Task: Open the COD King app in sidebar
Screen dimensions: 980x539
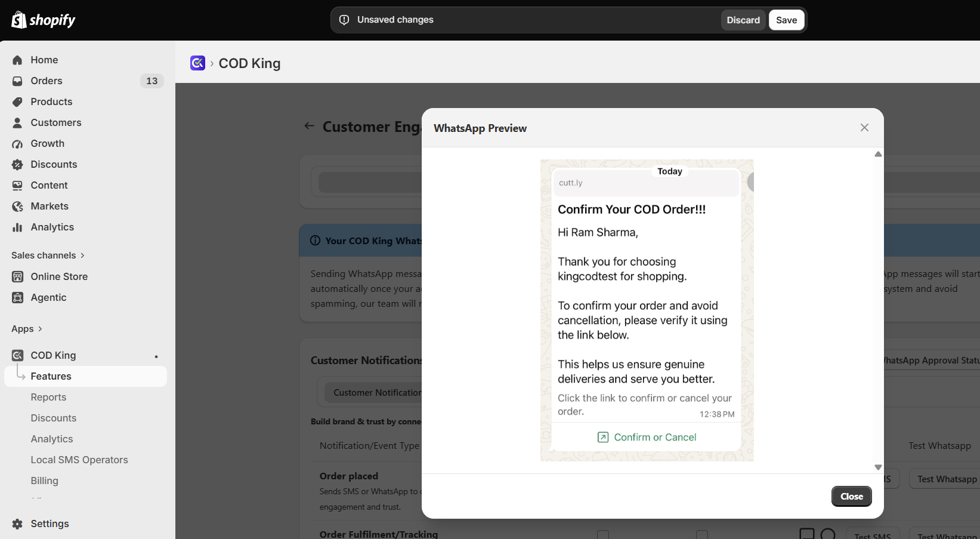Action: [53, 355]
